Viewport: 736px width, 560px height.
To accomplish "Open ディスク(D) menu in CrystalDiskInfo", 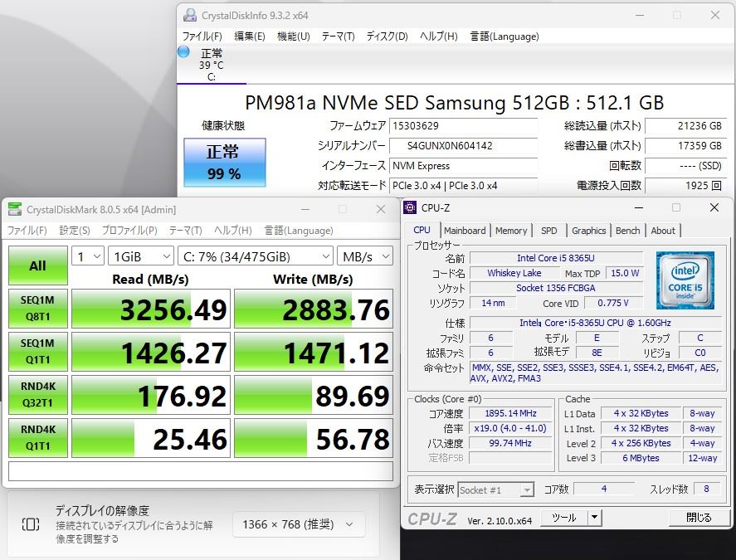I will [387, 37].
